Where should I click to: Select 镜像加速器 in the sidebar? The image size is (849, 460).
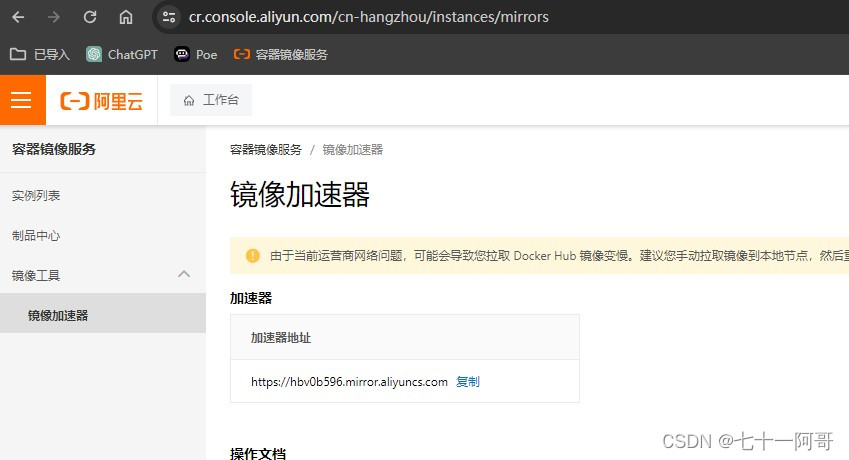103,313
